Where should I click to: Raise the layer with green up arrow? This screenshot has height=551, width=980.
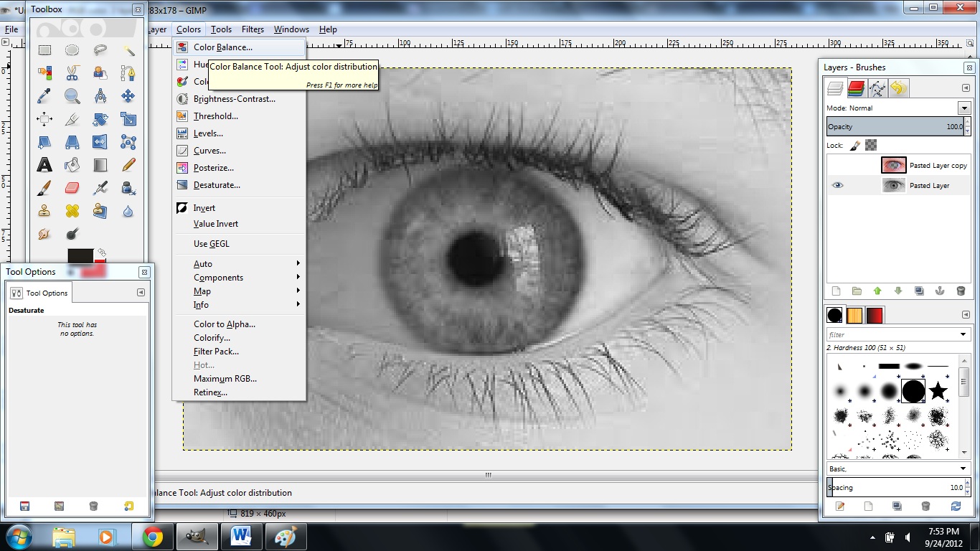[877, 291]
